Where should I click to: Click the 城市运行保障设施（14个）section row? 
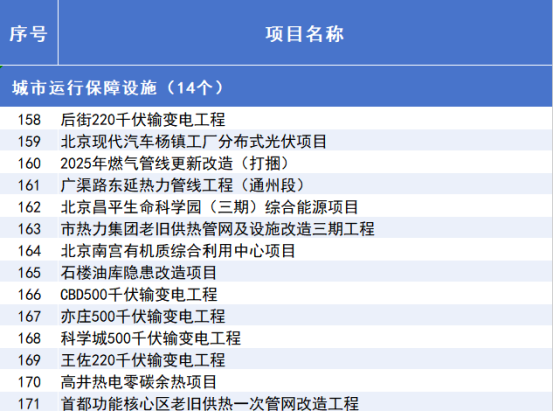coord(276,87)
